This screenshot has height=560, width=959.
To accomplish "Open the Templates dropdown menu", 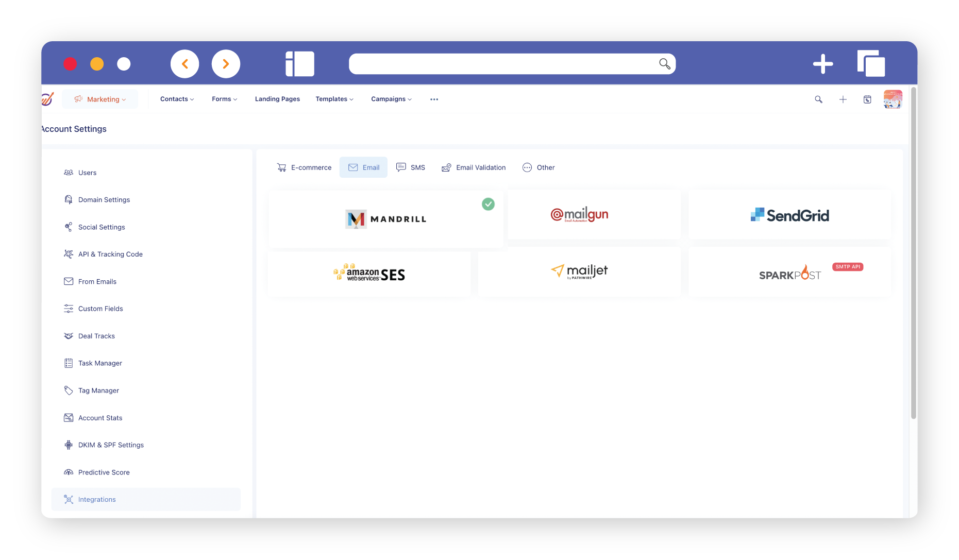I will point(334,99).
